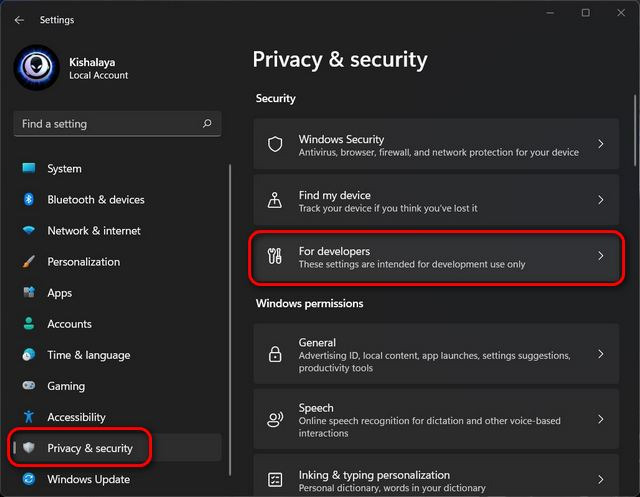Click the For developers tools icon
The image size is (640, 497).
(x=275, y=256)
